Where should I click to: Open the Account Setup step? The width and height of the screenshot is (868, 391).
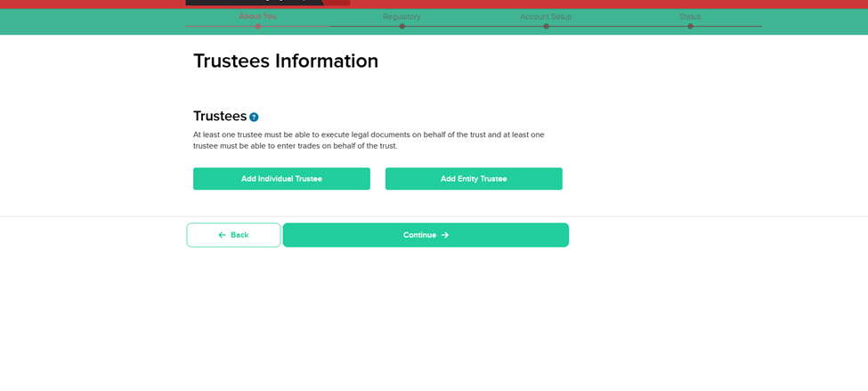(546, 16)
